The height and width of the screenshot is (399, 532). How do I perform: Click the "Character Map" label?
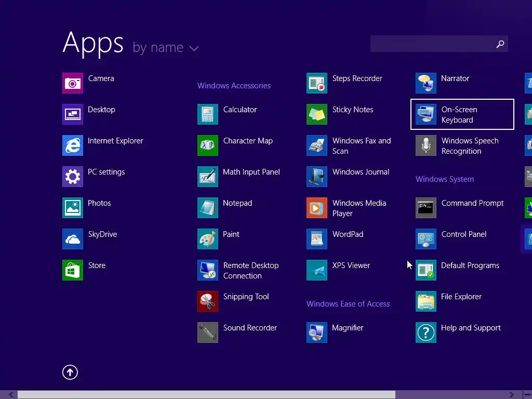[x=248, y=141]
